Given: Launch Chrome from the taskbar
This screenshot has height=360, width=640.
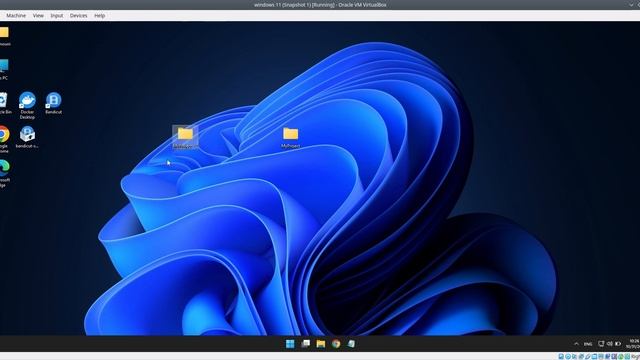Looking at the screenshot, I should pos(336,344).
